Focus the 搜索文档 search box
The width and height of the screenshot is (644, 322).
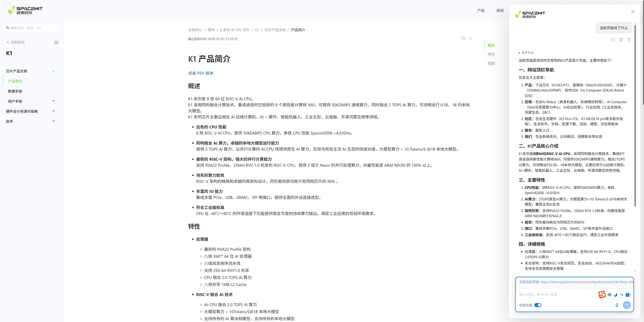34,28
